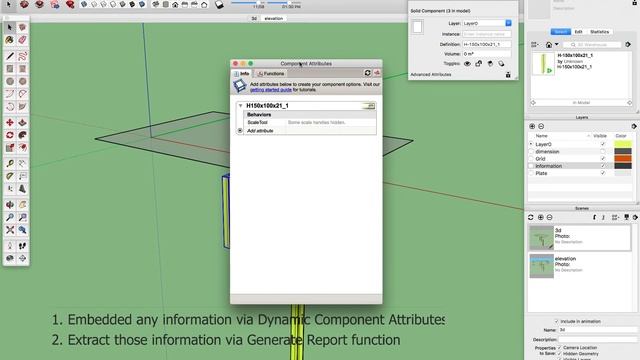Click the add scene plus icon
Viewport: 640px width, 360px height.
(540, 218)
